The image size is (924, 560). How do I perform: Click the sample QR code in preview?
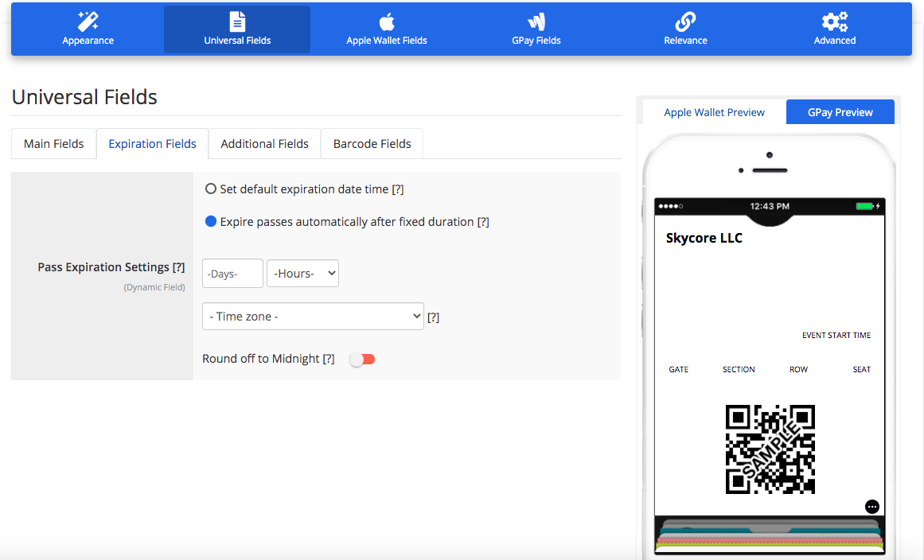[770, 449]
